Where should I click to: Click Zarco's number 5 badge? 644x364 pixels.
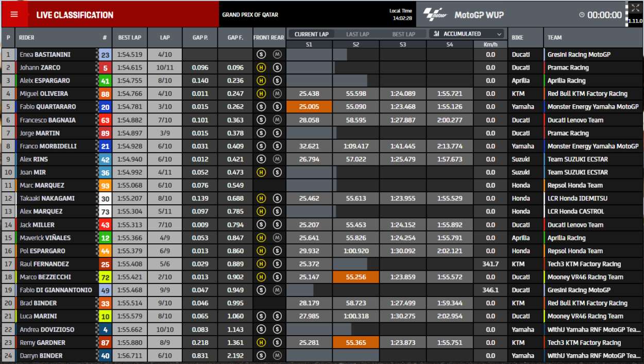[105, 68]
